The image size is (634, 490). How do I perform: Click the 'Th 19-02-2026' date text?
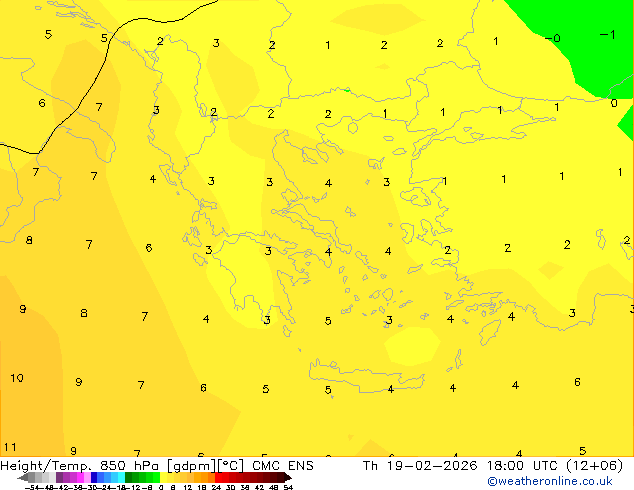pyautogui.click(x=420, y=466)
